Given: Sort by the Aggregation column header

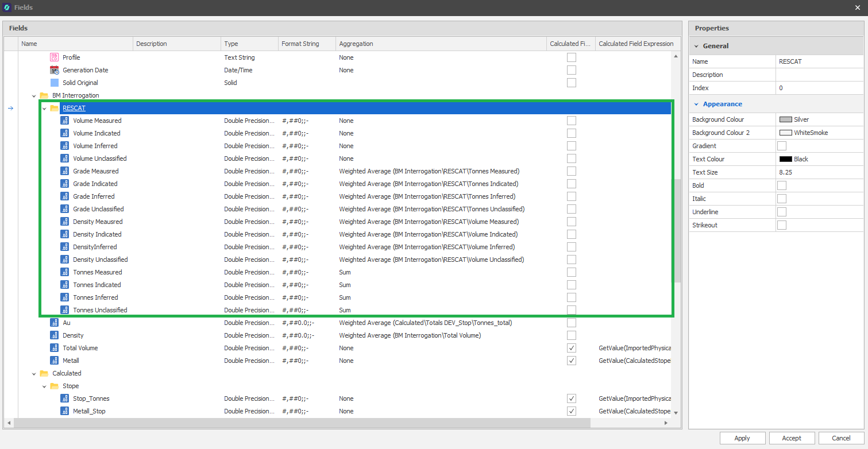Looking at the screenshot, I should point(356,44).
